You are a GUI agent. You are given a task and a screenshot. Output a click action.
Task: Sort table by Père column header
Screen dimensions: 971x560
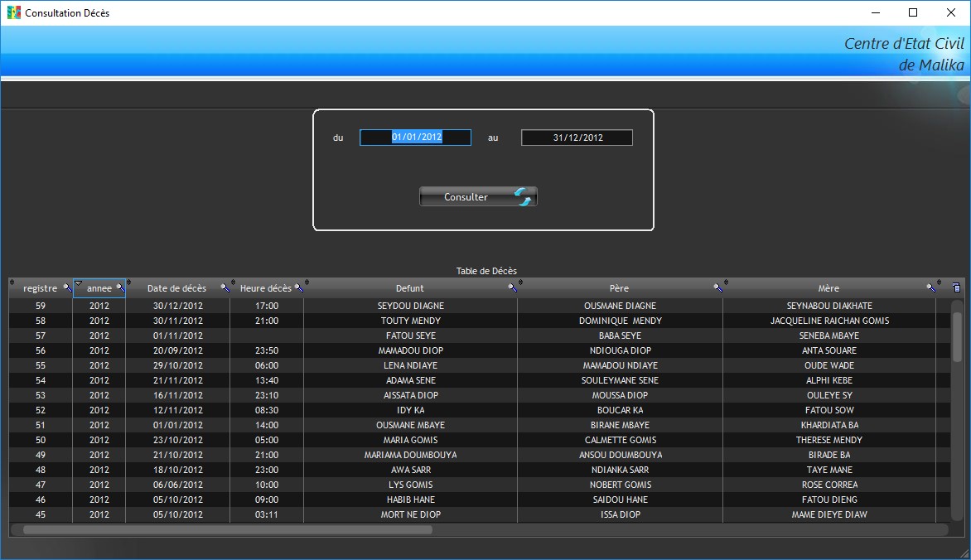tap(618, 288)
